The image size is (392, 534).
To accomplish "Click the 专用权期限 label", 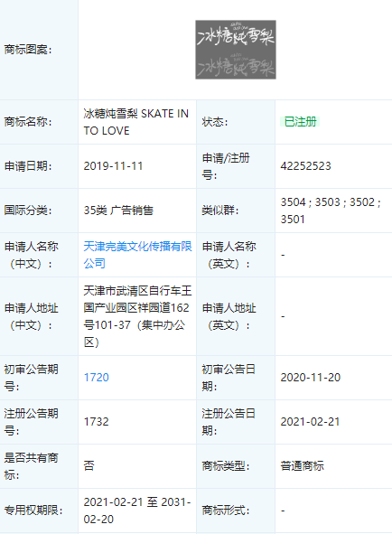I will click(x=33, y=511).
